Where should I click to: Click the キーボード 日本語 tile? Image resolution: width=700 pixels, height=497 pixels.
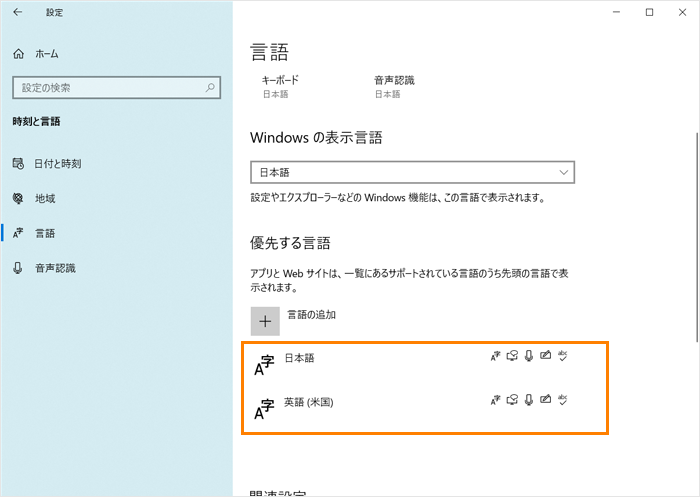(280, 87)
